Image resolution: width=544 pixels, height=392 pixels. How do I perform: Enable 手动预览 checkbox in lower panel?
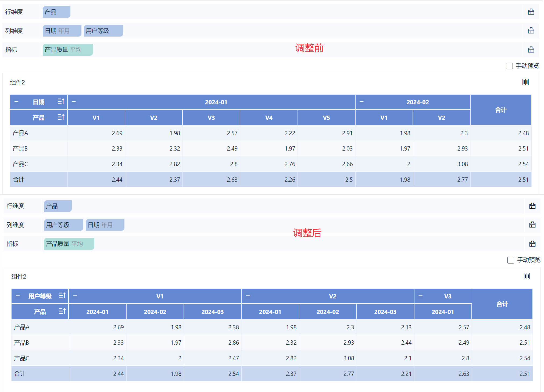511,260
